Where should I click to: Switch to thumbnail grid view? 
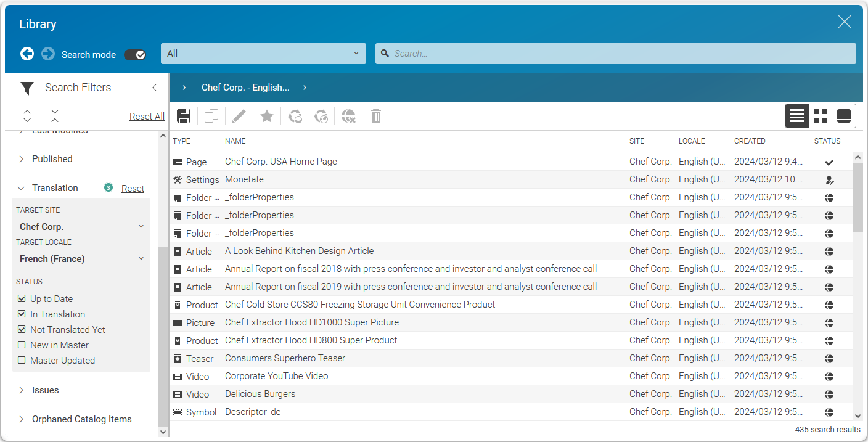coord(821,116)
